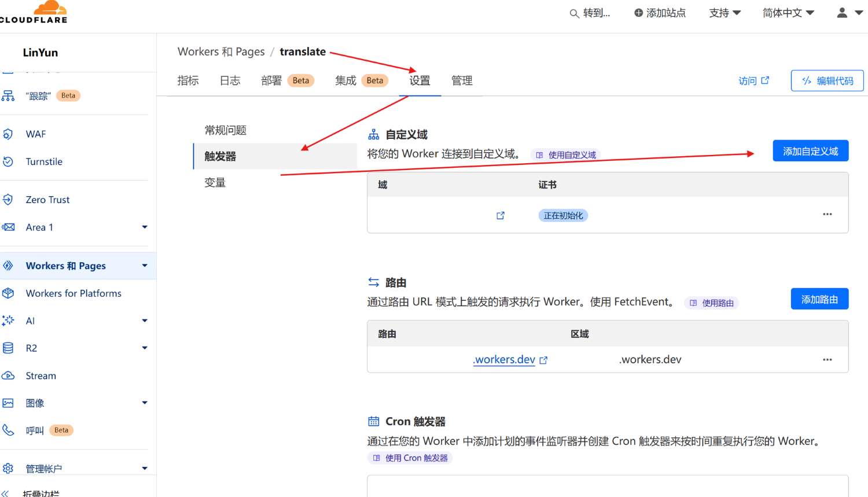The width and height of the screenshot is (868, 497).
Task: Expand the R2 sidebar submenu arrow
Action: click(x=145, y=348)
